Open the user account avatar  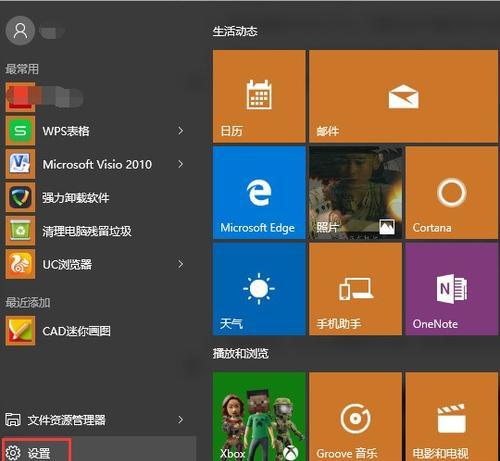pyautogui.click(x=20, y=31)
